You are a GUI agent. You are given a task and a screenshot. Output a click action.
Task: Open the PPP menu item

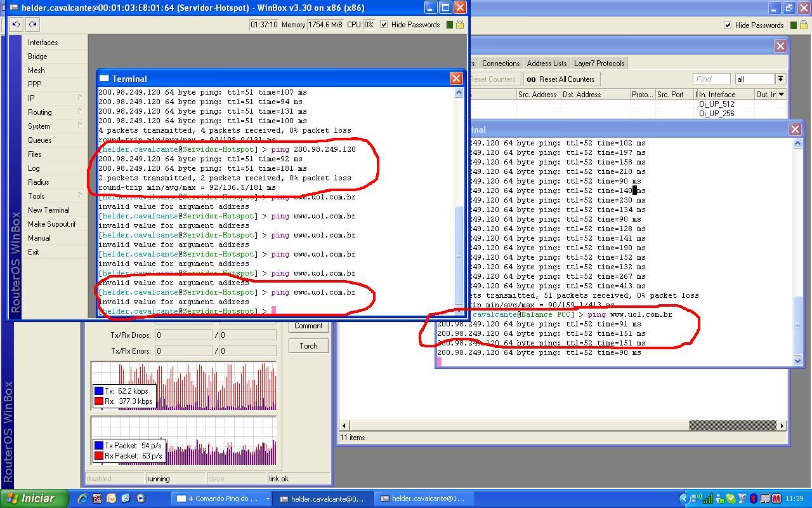(34, 84)
